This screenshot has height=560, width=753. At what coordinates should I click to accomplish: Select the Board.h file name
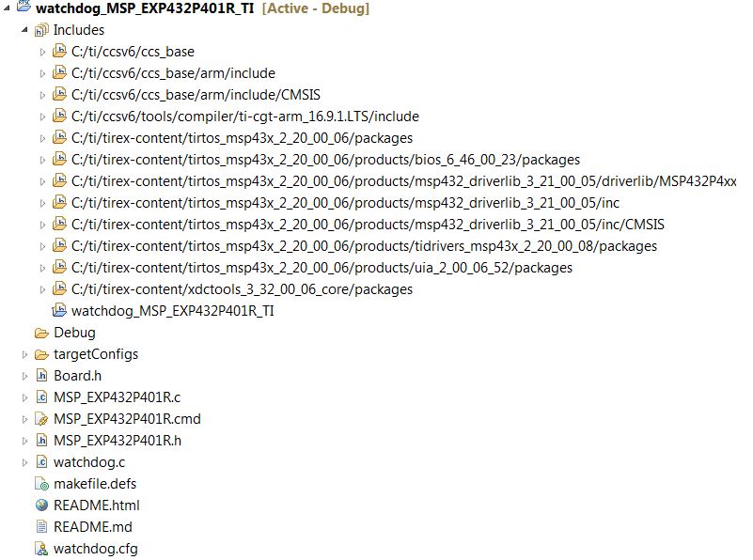[x=77, y=376]
